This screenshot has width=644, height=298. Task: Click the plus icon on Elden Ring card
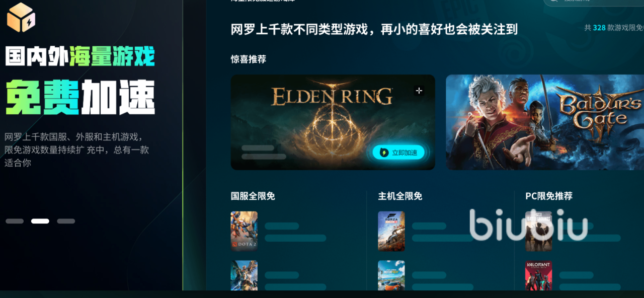[x=419, y=91]
